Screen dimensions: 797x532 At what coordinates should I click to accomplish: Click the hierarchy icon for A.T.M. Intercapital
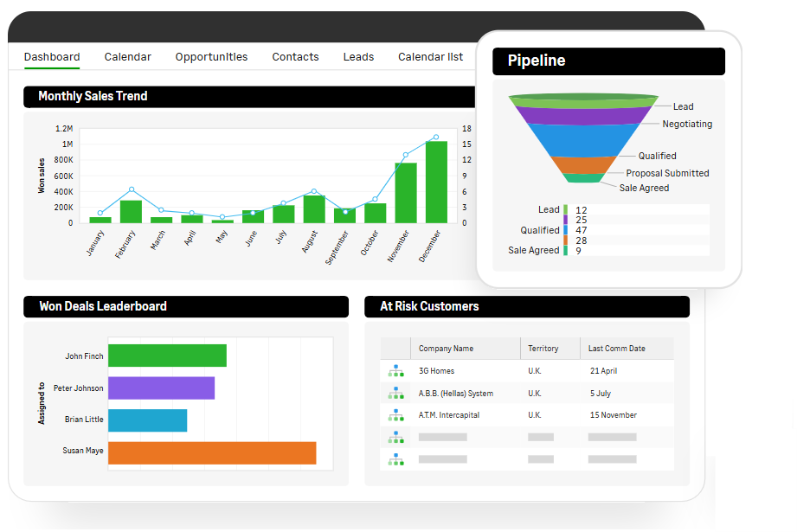(x=395, y=414)
